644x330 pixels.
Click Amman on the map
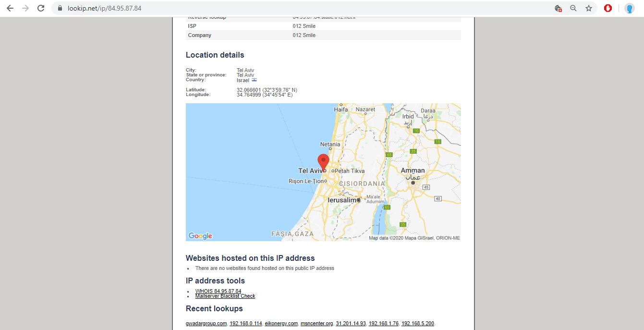pos(413,171)
